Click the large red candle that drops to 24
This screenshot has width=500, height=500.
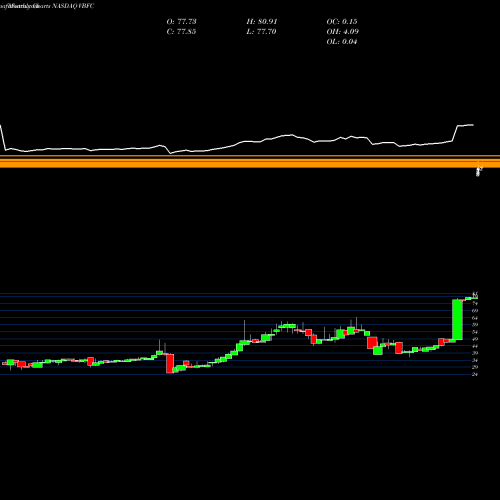pos(170,363)
